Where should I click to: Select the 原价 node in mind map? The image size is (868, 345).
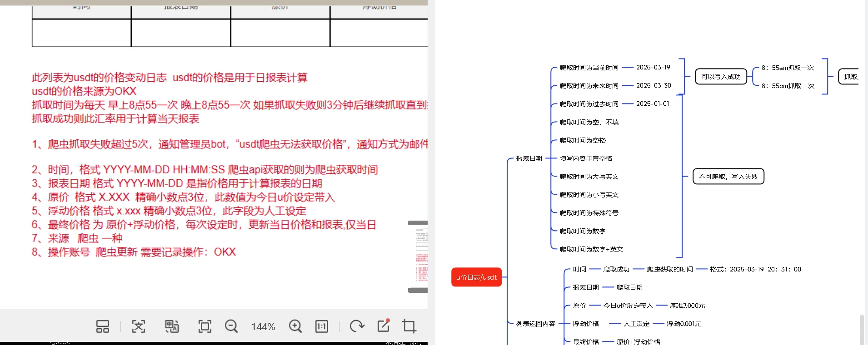pyautogui.click(x=579, y=306)
